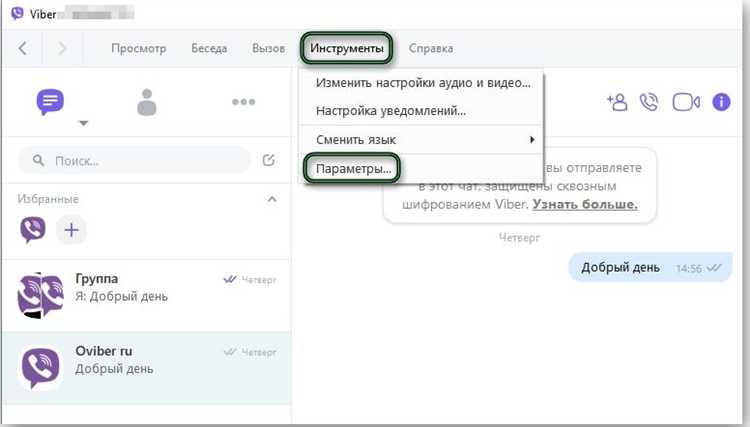Open the Oviber ru conversation

point(146,368)
